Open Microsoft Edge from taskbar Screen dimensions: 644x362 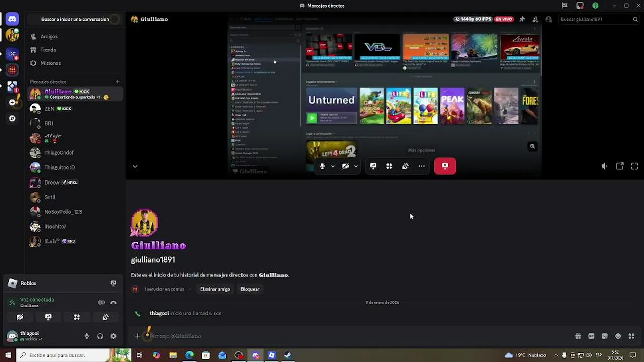[x=189, y=355]
